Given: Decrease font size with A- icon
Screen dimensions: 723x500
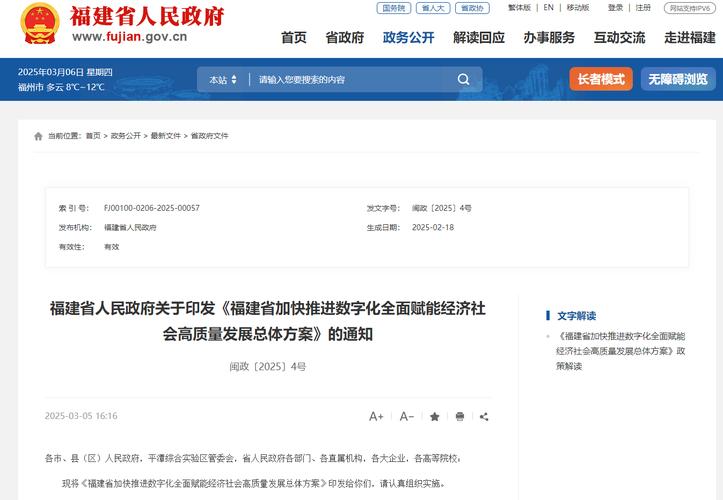Looking at the screenshot, I should pyautogui.click(x=406, y=417).
